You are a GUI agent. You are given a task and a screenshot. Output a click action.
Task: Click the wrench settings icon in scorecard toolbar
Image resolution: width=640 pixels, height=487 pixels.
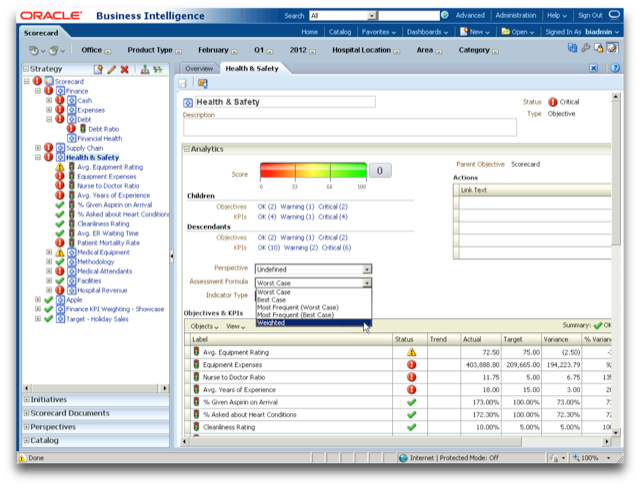click(584, 49)
